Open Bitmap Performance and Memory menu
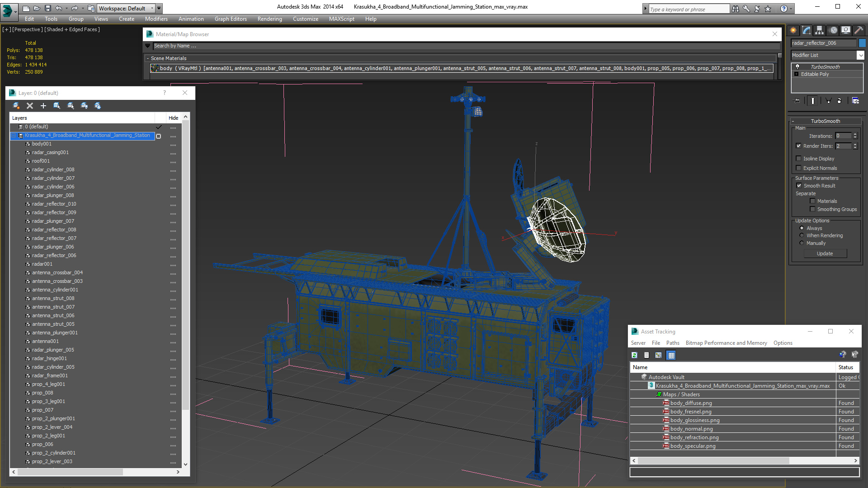868x488 pixels. [x=726, y=343]
